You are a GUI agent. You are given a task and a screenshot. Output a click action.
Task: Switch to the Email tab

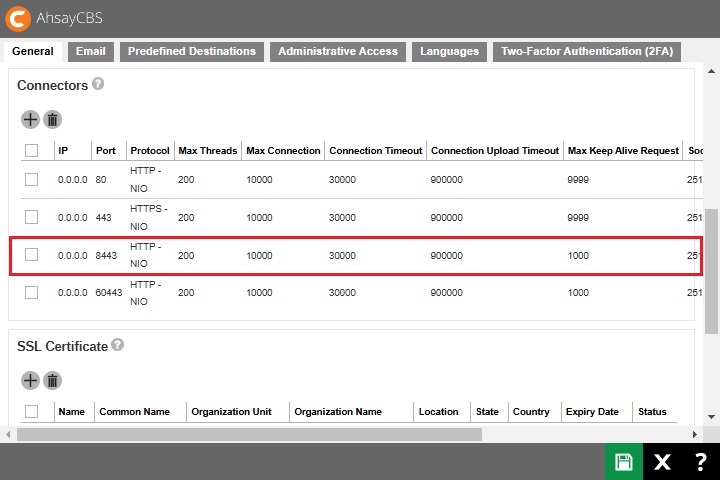pyautogui.click(x=90, y=51)
